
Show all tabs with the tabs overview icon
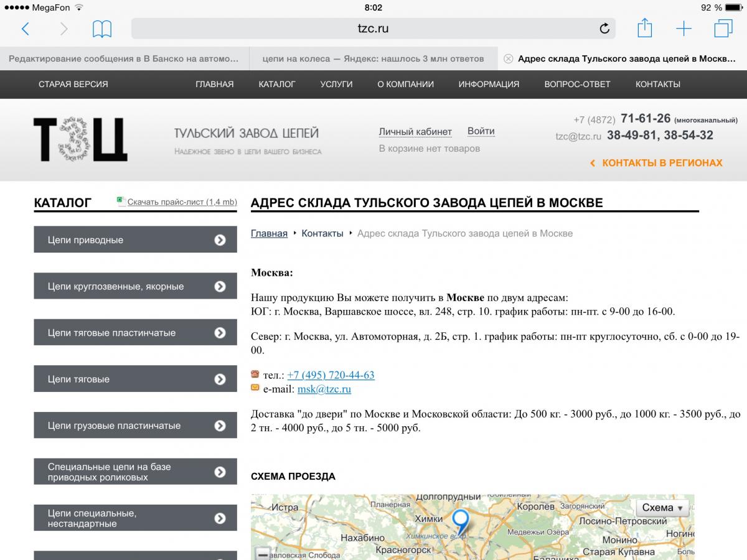(723, 29)
